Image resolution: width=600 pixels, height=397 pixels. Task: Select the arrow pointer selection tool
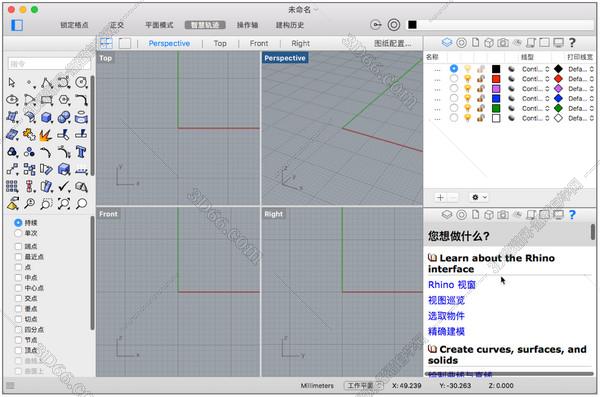click(12, 82)
